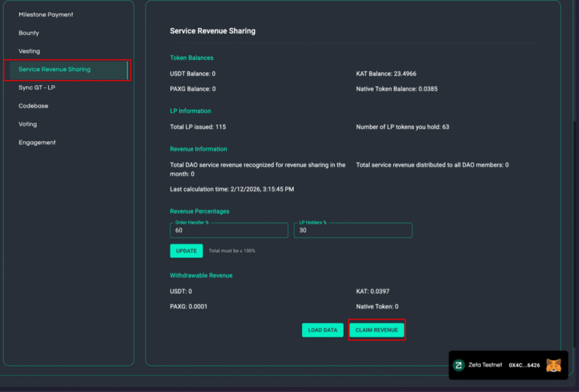The height and width of the screenshot is (392, 579).
Task: Click the Service Revenue Sharing page heading
Action: [x=213, y=31]
